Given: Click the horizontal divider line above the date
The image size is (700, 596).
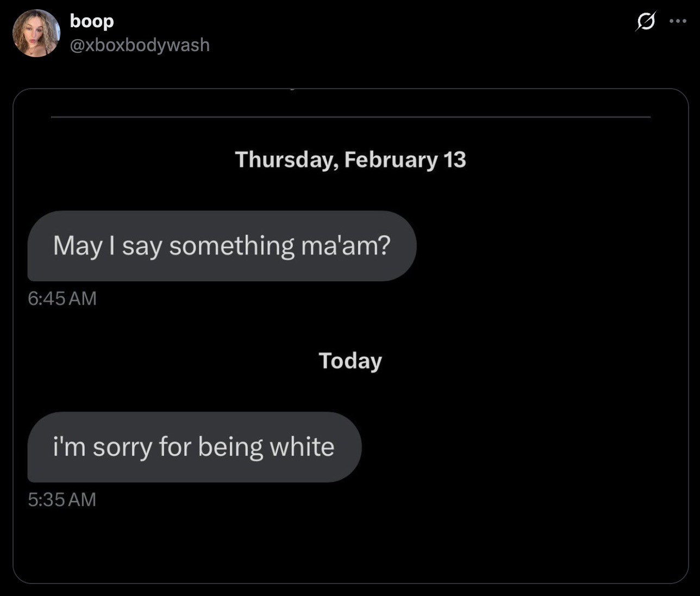Looking at the screenshot, I should point(351,116).
